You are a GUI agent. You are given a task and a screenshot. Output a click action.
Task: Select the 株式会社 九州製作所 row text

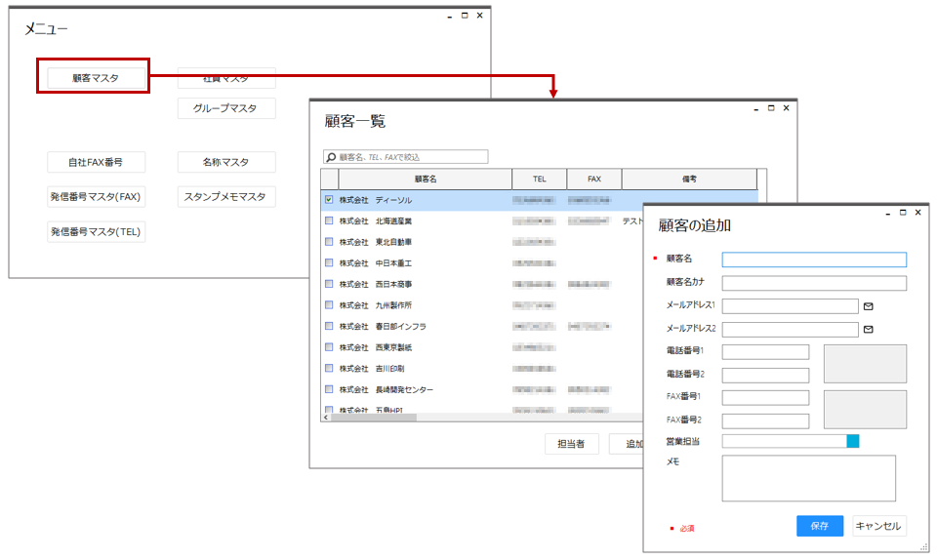tap(375, 305)
